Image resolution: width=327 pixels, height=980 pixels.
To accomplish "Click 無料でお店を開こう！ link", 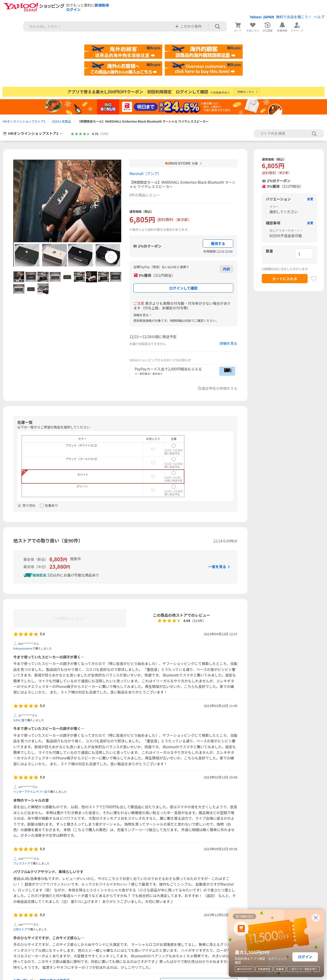I will coord(293,17).
